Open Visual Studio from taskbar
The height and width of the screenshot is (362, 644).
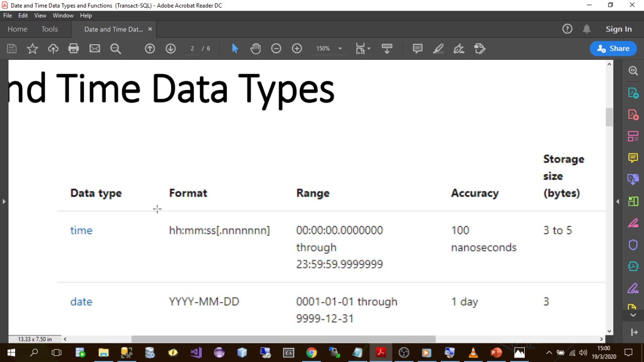click(196, 352)
